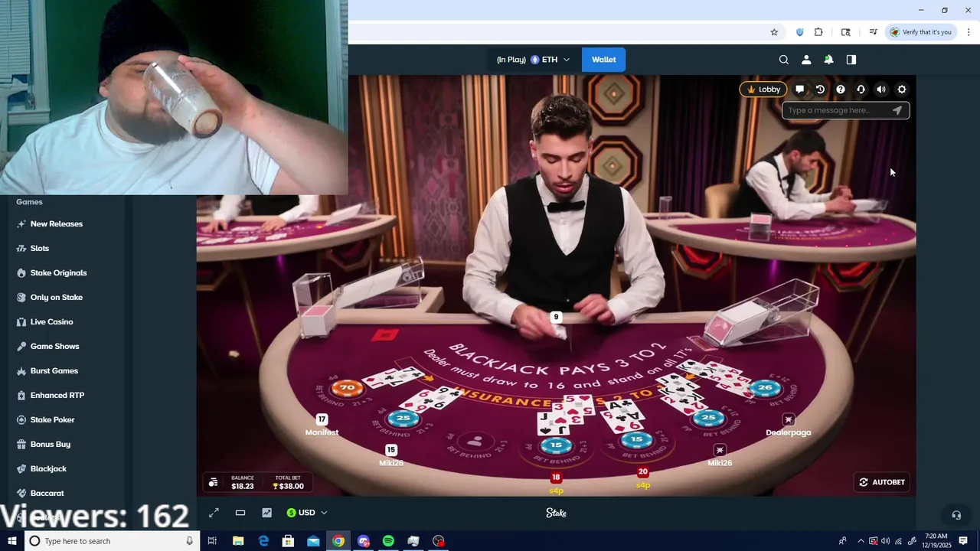Show hidden system tray icons chevron

click(x=861, y=541)
